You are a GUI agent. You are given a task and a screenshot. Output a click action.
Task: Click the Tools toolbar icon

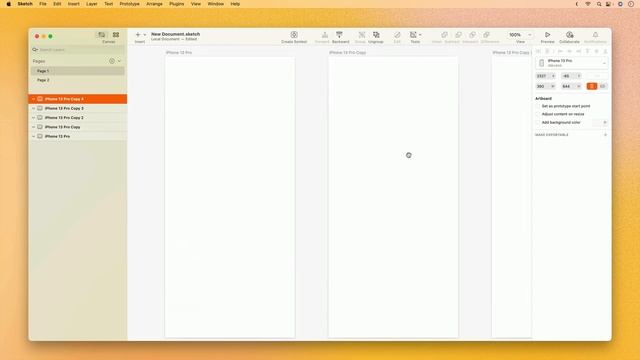point(413,35)
